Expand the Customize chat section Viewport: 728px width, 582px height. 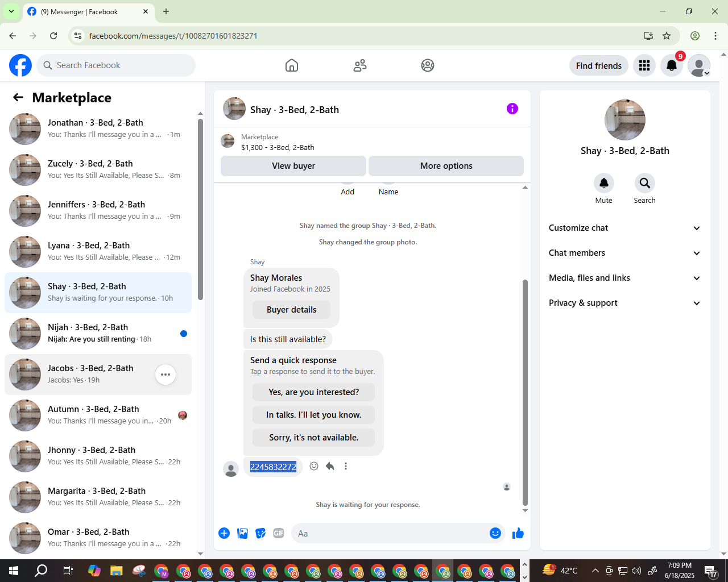[624, 228]
